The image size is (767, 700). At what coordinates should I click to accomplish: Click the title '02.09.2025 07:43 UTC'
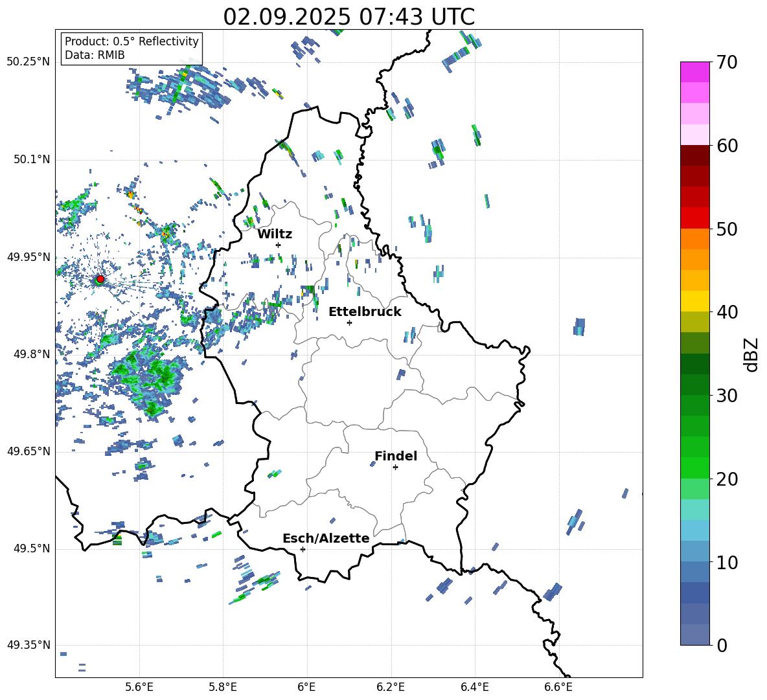[349, 17]
